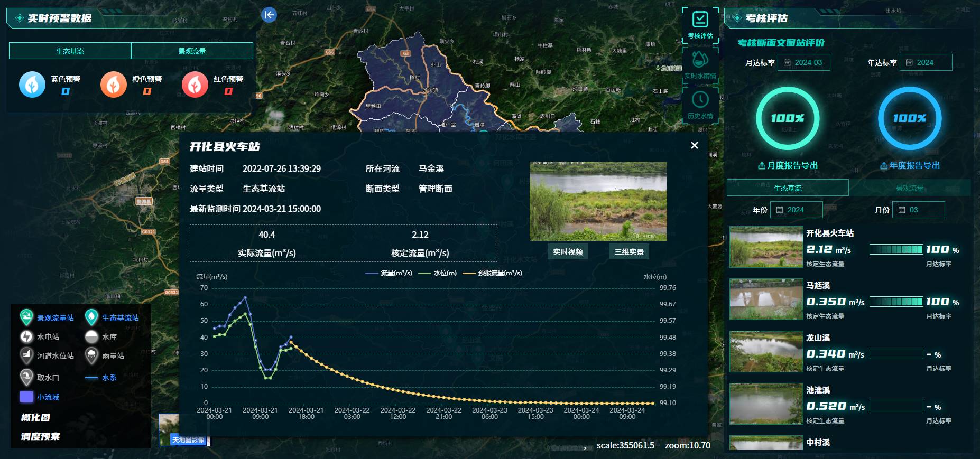Switch basemap via 天地图影像 thumbnail
Screen dimensions: 980x459
click(x=183, y=430)
